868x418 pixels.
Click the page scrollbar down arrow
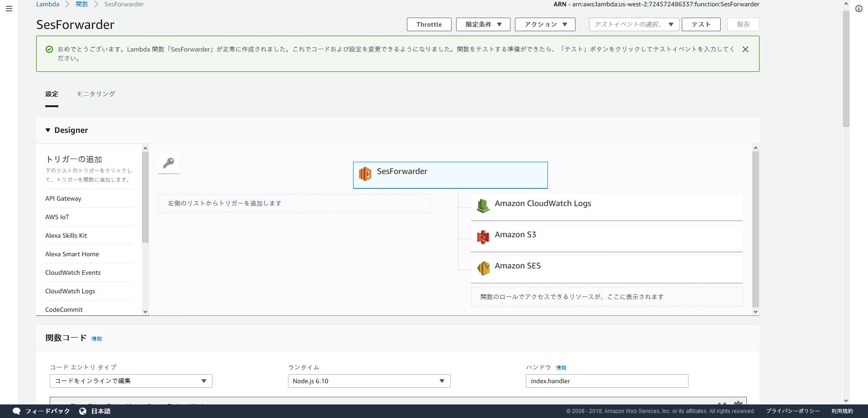[846, 401]
